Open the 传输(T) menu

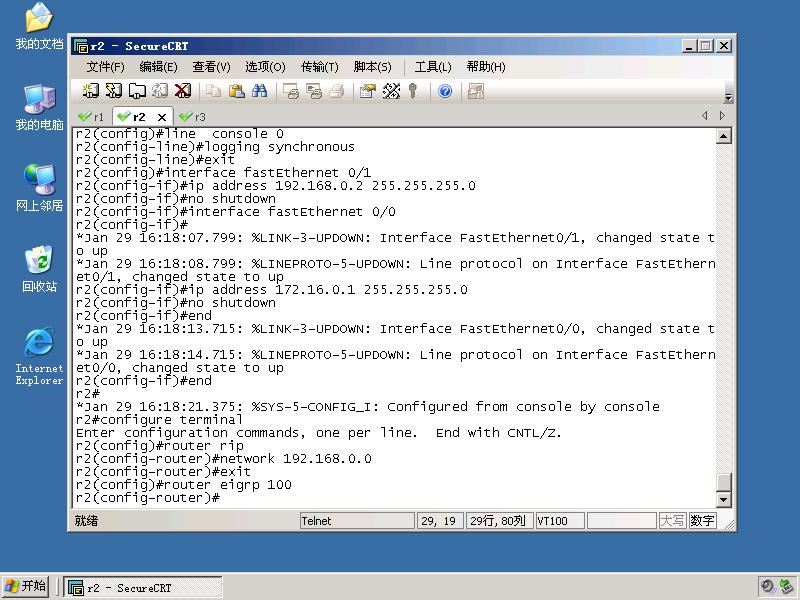319,67
